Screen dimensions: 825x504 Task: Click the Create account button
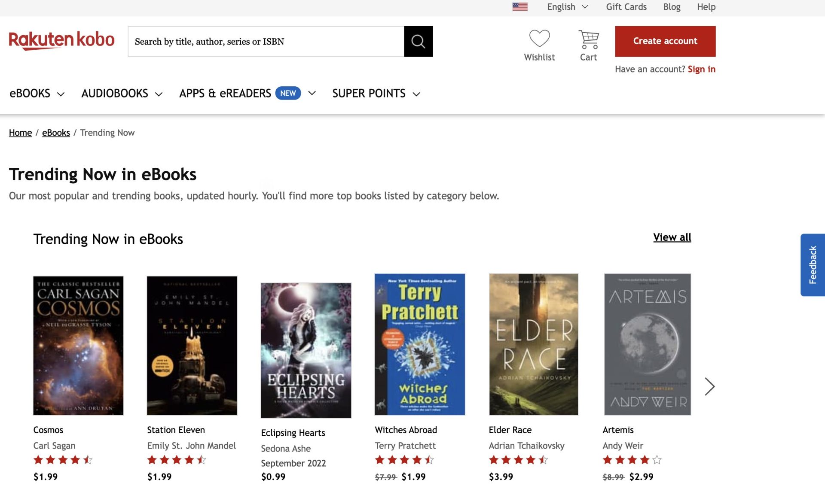click(x=665, y=41)
